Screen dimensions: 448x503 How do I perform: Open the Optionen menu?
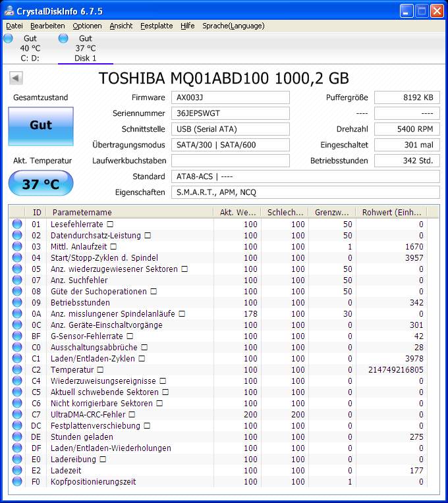pos(87,26)
